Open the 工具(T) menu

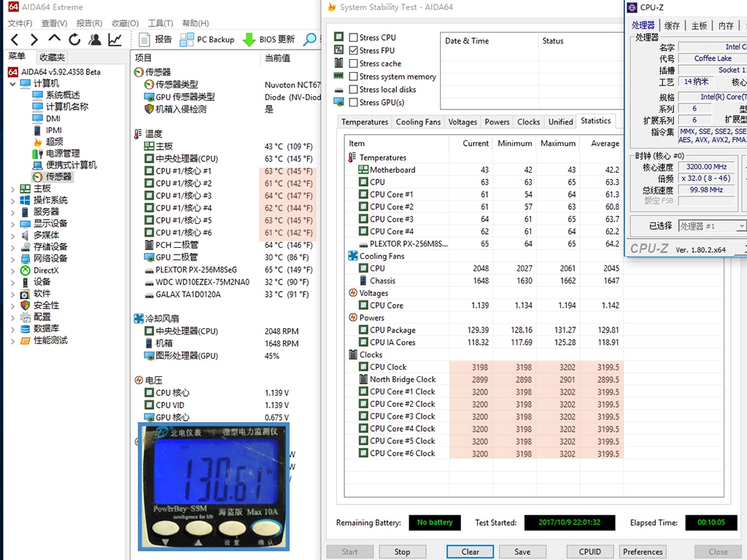pyautogui.click(x=160, y=23)
